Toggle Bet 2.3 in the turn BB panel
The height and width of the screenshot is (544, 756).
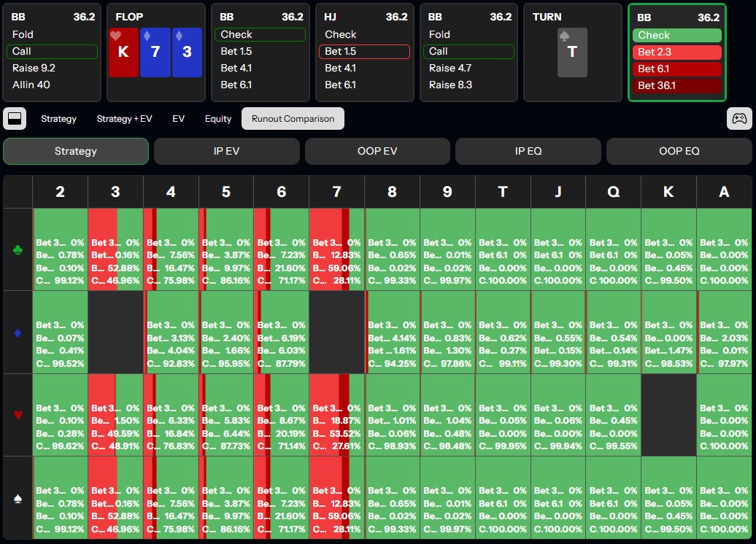(676, 52)
